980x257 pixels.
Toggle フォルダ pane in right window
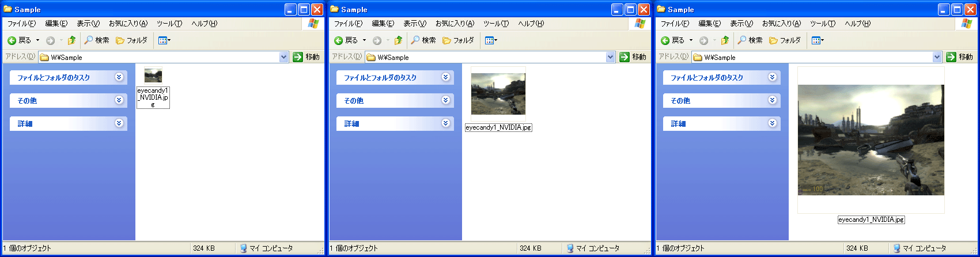[785, 40]
